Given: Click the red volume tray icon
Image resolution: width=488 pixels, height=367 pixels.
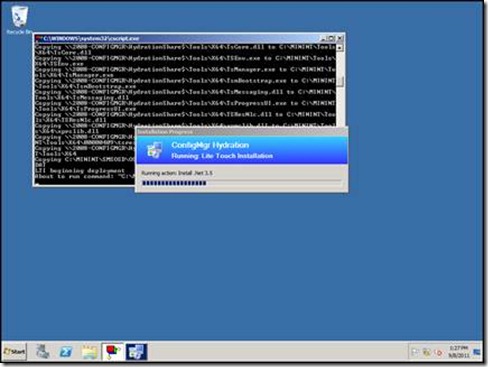Looking at the screenshot, I should [x=439, y=352].
